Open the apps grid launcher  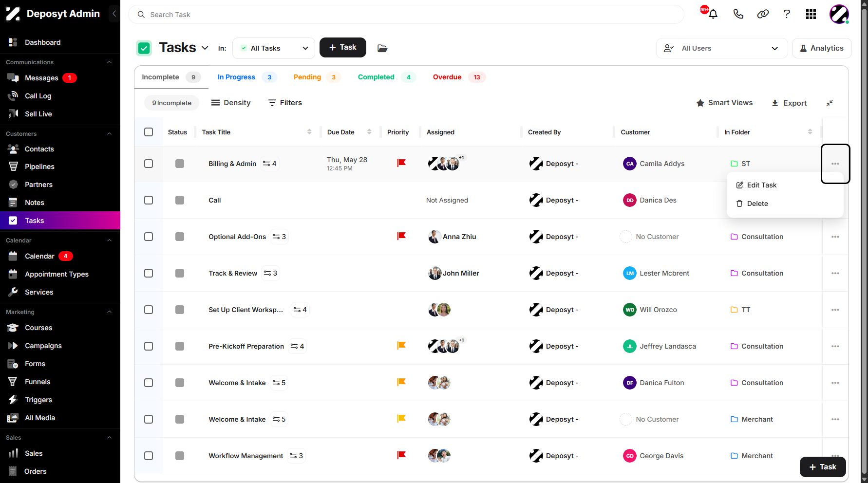tap(811, 14)
